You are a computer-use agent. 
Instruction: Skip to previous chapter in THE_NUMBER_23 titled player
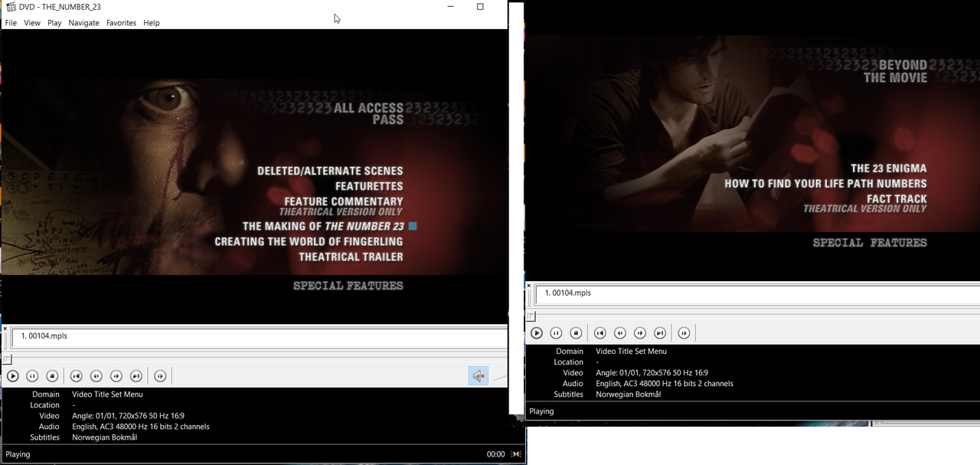(x=76, y=376)
